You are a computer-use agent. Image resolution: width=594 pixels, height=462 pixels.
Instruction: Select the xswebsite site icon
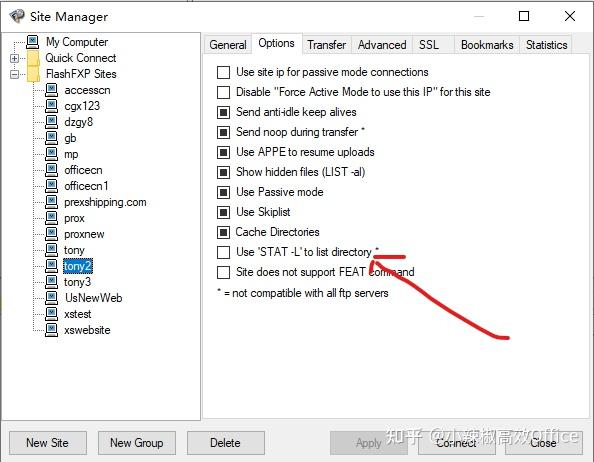[52, 330]
